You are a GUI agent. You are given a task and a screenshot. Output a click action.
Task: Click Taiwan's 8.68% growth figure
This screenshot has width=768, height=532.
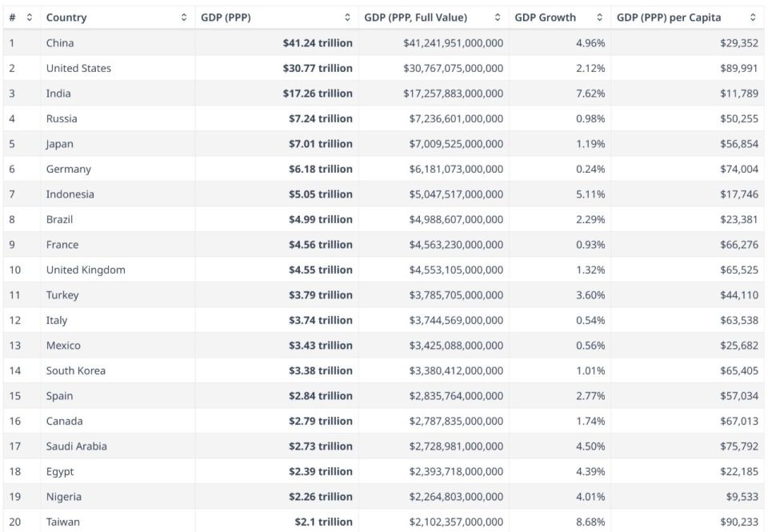[590, 522]
